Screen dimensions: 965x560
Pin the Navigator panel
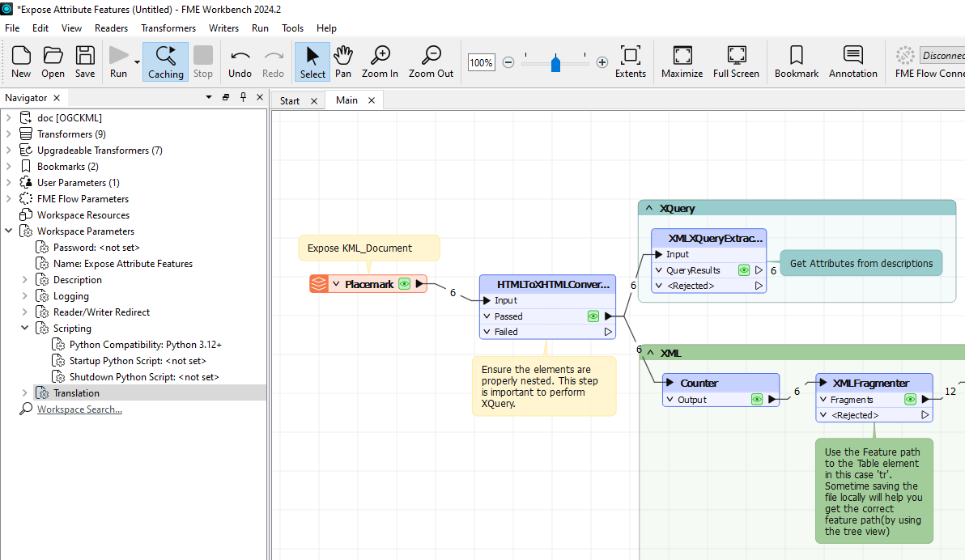pyautogui.click(x=243, y=97)
